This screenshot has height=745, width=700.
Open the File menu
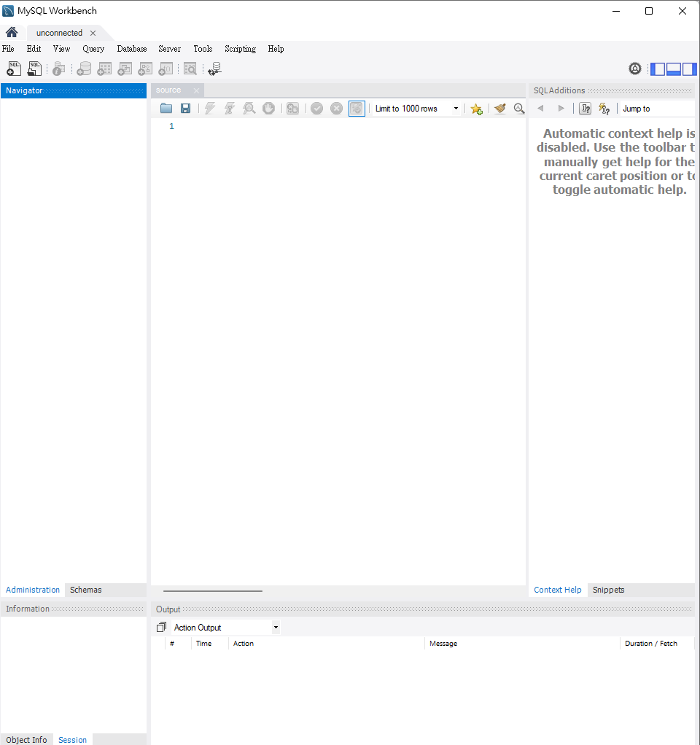[8, 48]
